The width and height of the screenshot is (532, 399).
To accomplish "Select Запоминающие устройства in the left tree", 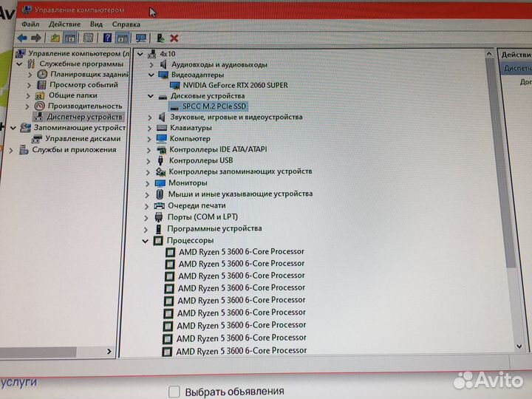I will pos(79,128).
